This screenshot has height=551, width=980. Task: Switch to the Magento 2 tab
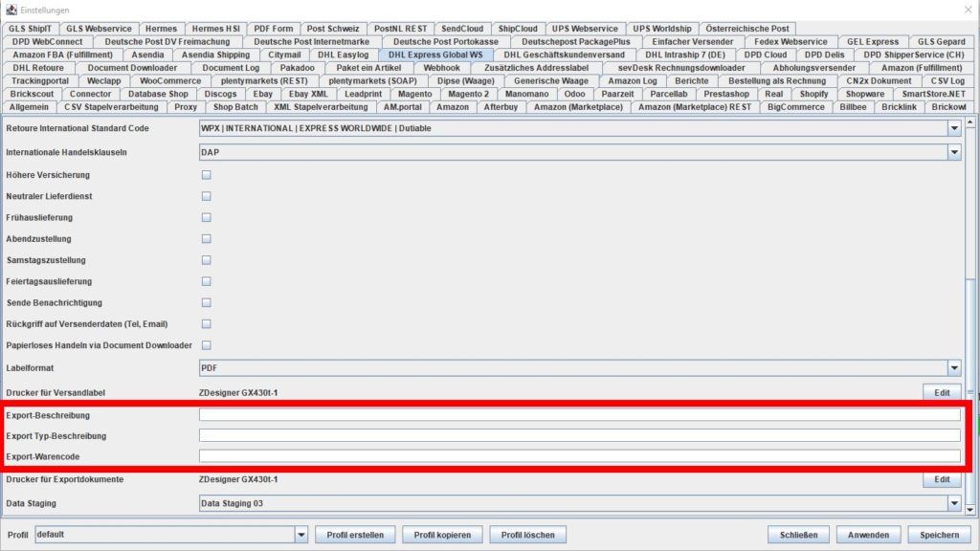pyautogui.click(x=468, y=94)
